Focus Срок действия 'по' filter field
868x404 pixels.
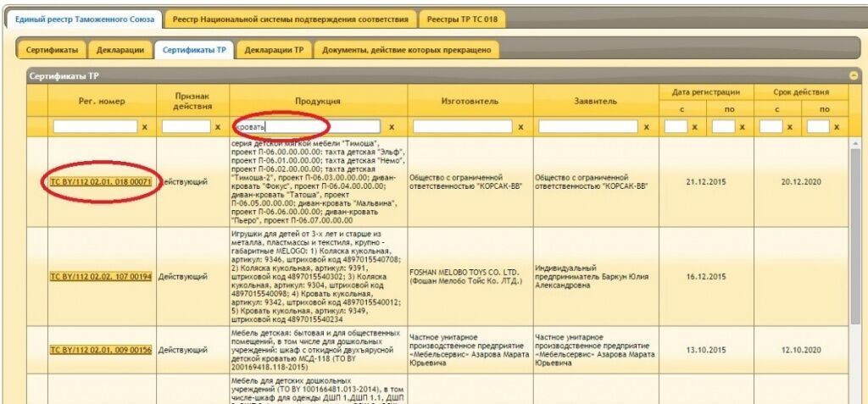(818, 127)
